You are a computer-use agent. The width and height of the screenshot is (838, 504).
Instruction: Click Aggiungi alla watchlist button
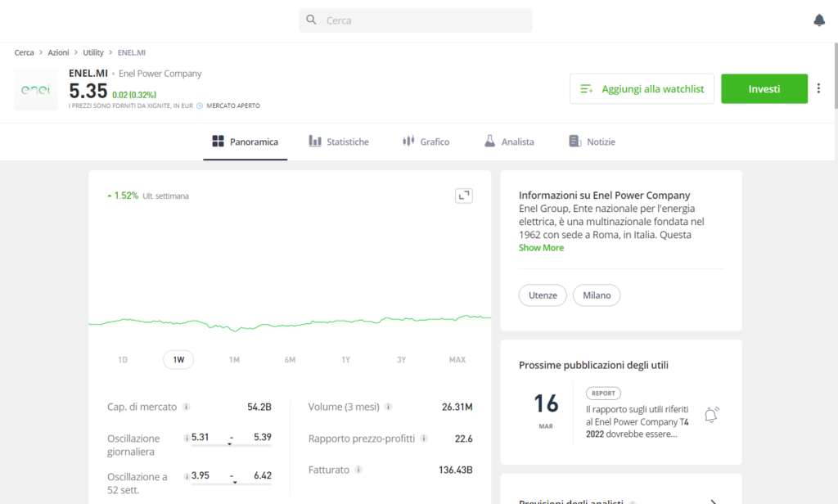pos(642,88)
